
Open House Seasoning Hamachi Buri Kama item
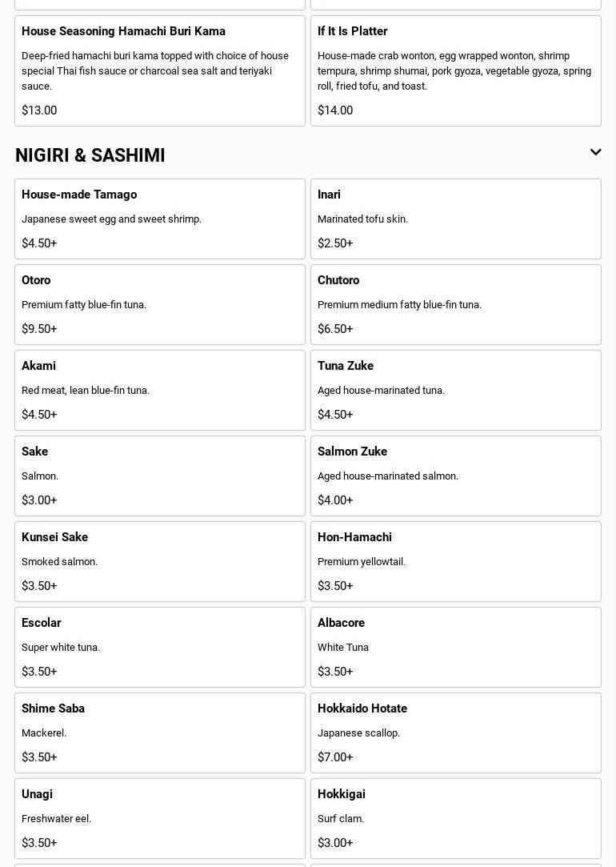pos(159,70)
